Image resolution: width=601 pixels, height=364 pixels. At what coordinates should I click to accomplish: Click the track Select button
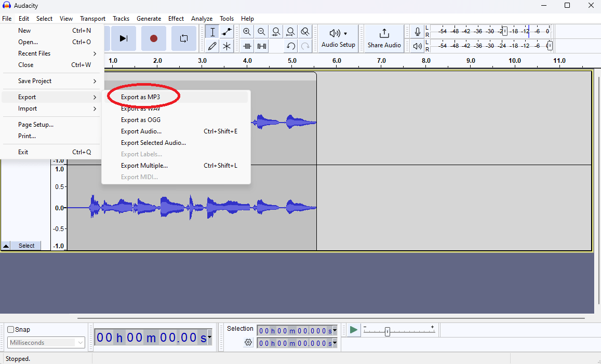coord(26,246)
